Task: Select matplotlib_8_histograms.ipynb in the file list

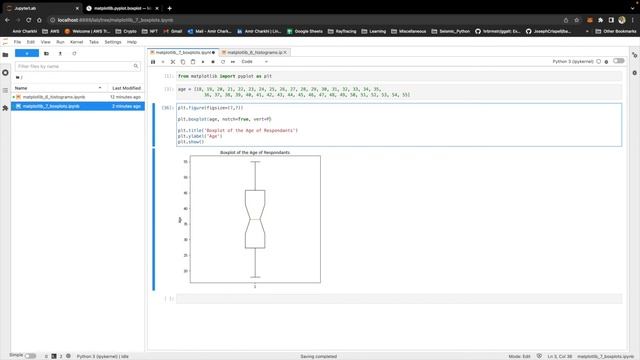Action: pos(78,97)
